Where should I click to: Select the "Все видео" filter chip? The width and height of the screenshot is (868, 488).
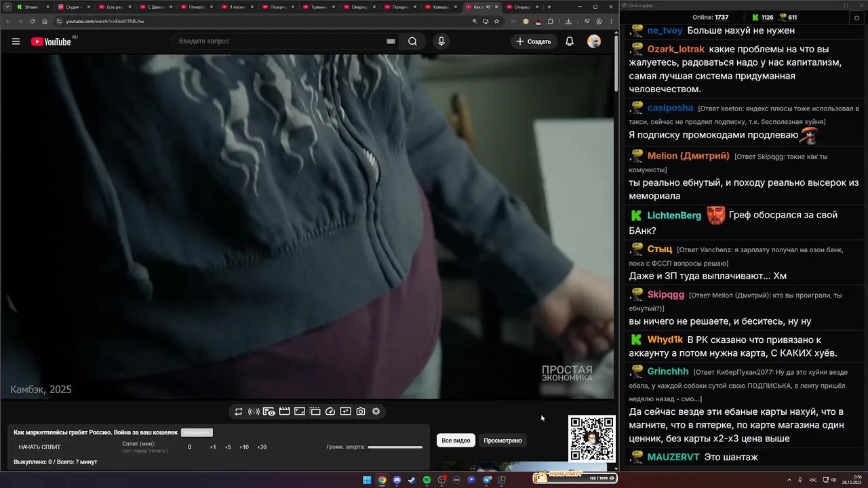(456, 441)
